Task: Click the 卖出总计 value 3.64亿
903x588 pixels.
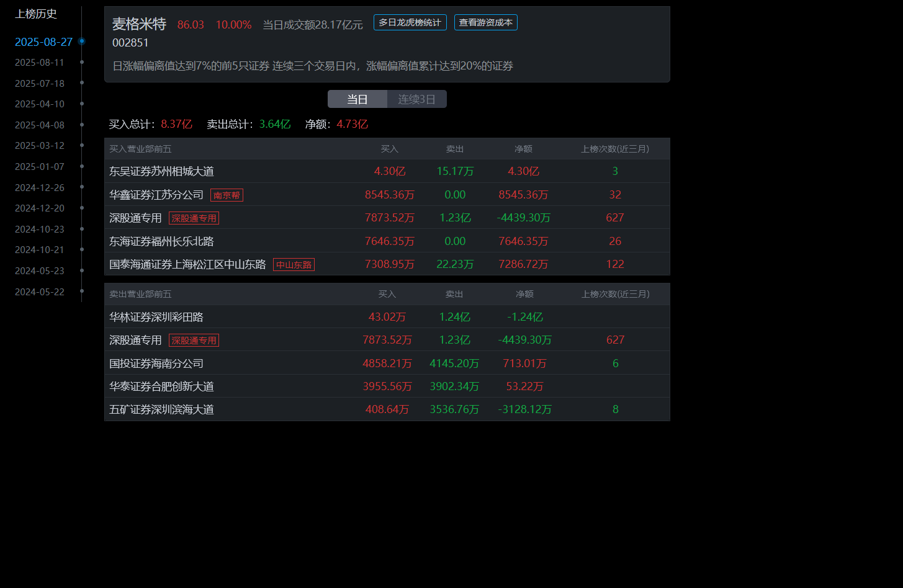Action: pos(275,124)
